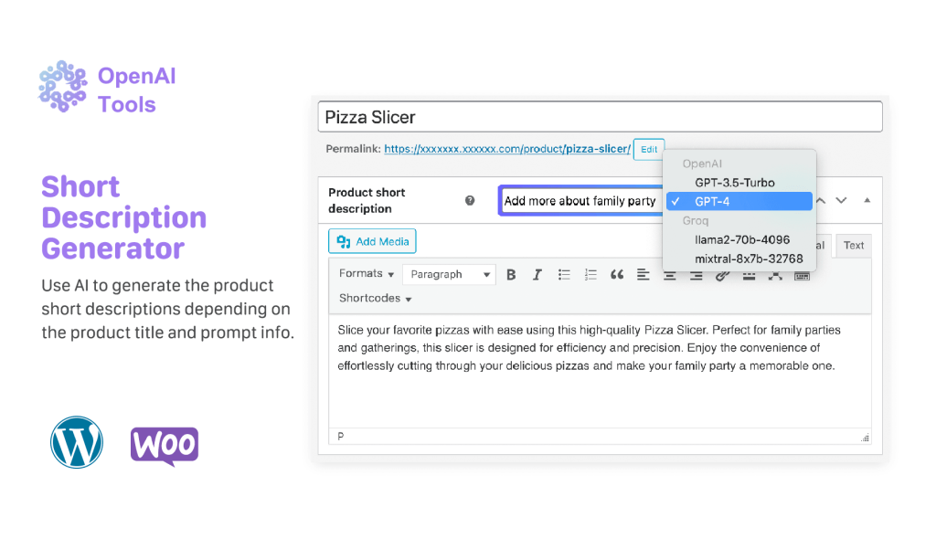
Task: Click the Add Media button
Action: click(372, 241)
